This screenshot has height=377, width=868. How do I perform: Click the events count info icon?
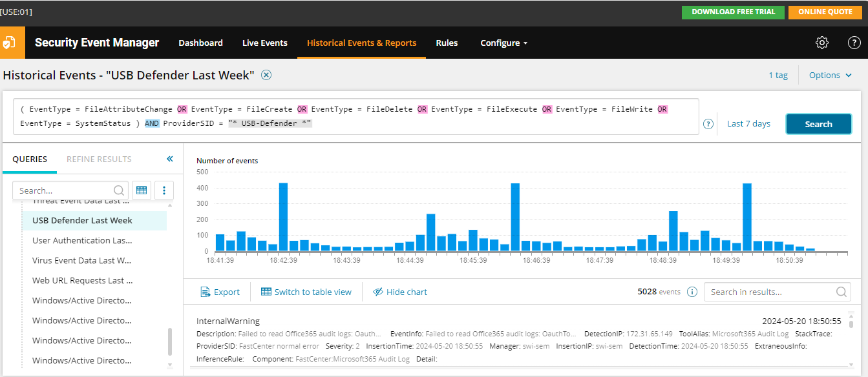coord(692,292)
